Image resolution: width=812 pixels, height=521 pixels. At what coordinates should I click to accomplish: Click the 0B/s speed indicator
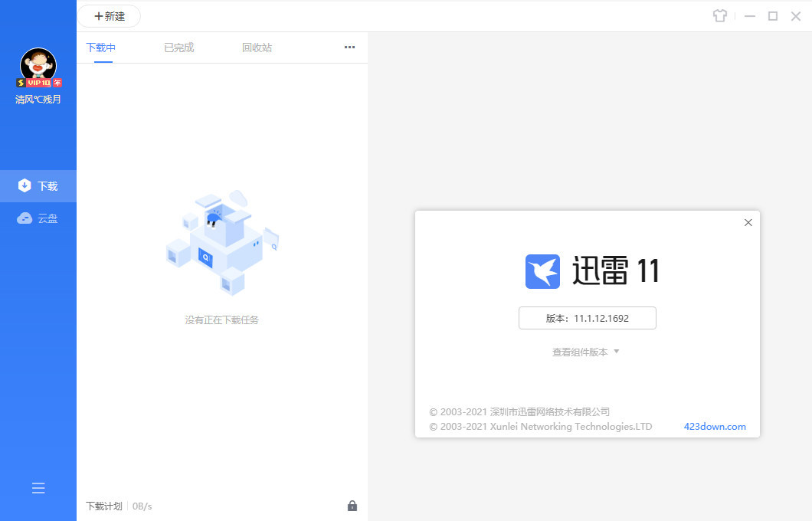142,506
